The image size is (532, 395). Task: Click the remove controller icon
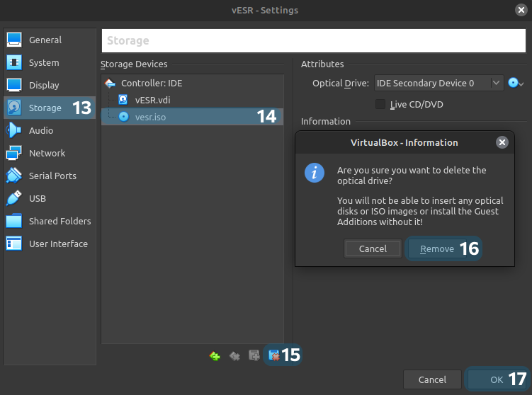[x=234, y=356]
